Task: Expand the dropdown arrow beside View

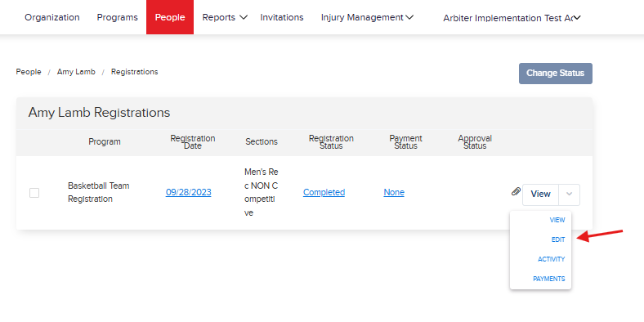Action: [570, 195]
